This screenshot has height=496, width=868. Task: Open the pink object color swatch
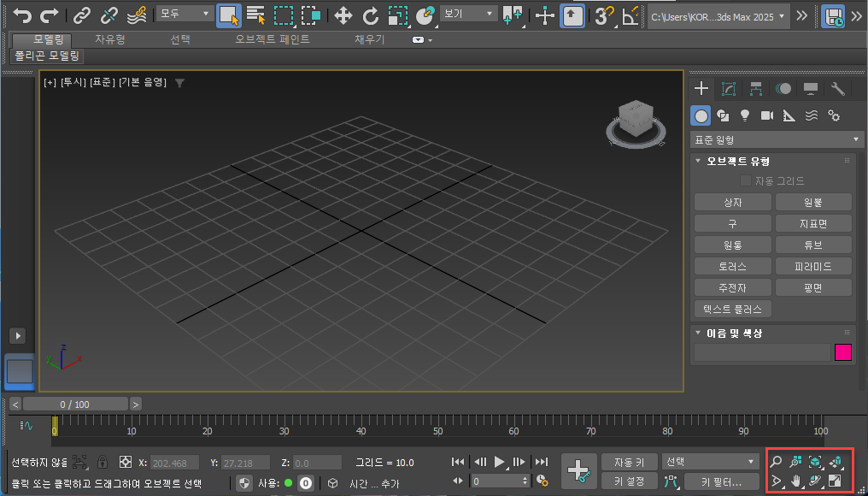tap(842, 352)
